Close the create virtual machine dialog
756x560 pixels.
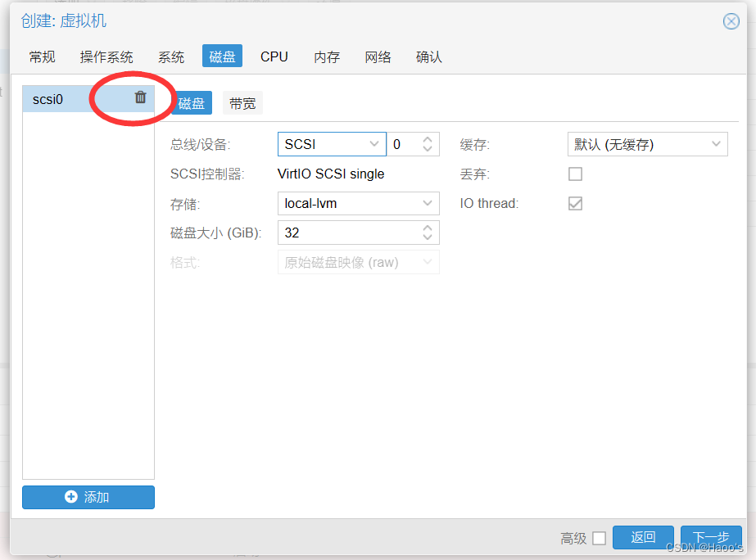[x=731, y=22]
